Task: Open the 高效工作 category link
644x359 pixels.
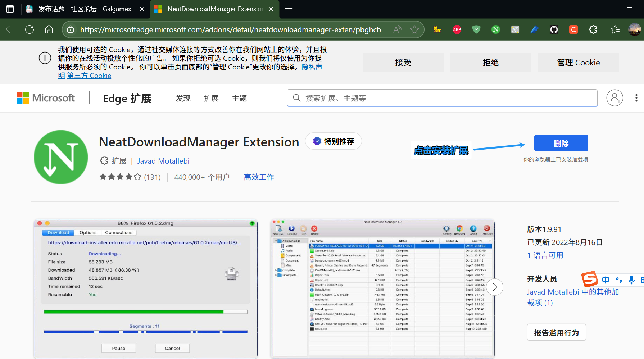Action: pyautogui.click(x=259, y=177)
